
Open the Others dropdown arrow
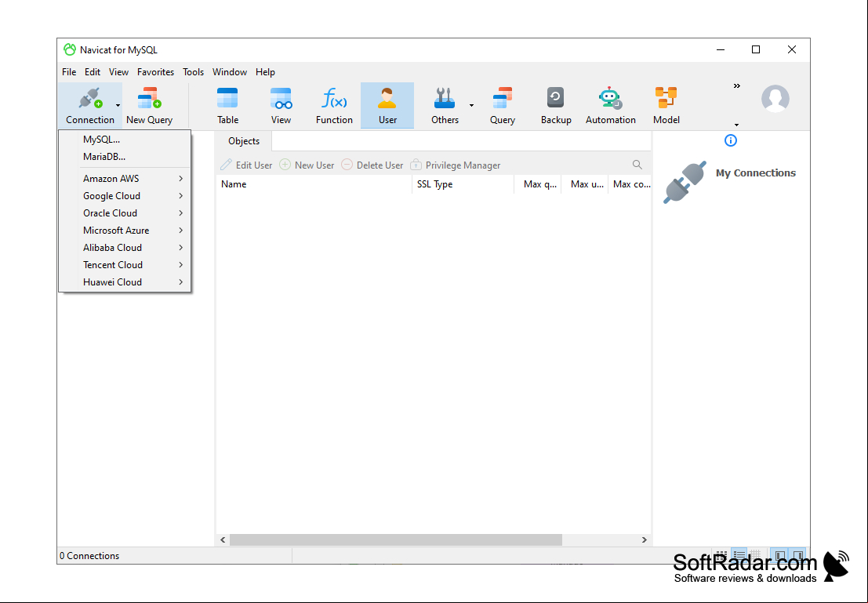point(472,105)
